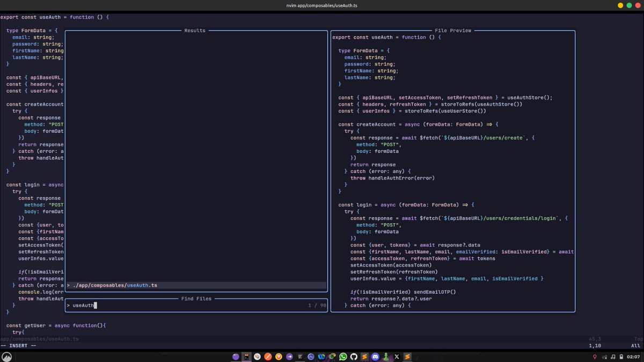Click the /users/create fetch line in preview
644x362 pixels.
point(443,138)
